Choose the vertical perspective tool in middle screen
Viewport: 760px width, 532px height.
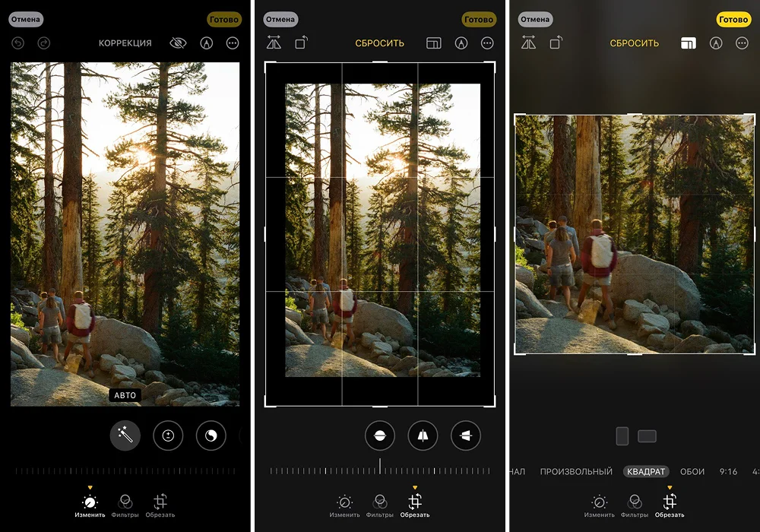click(423, 435)
